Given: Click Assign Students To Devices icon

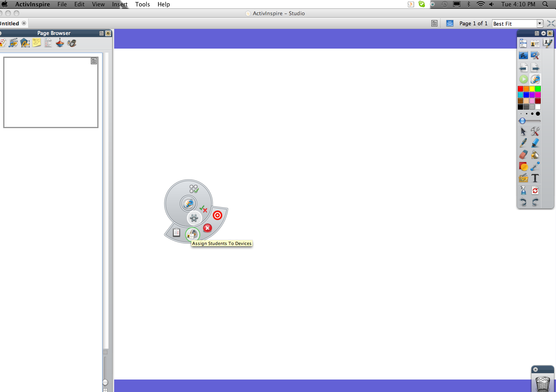Looking at the screenshot, I should (x=193, y=234).
